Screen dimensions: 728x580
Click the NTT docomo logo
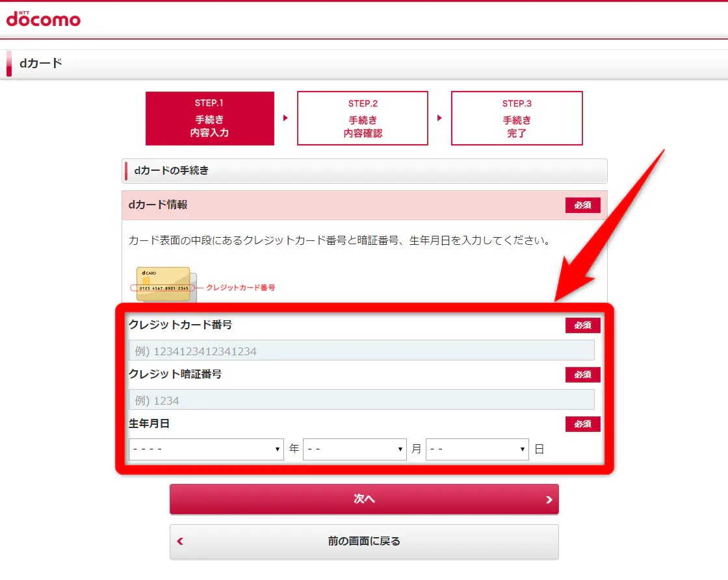point(43,19)
